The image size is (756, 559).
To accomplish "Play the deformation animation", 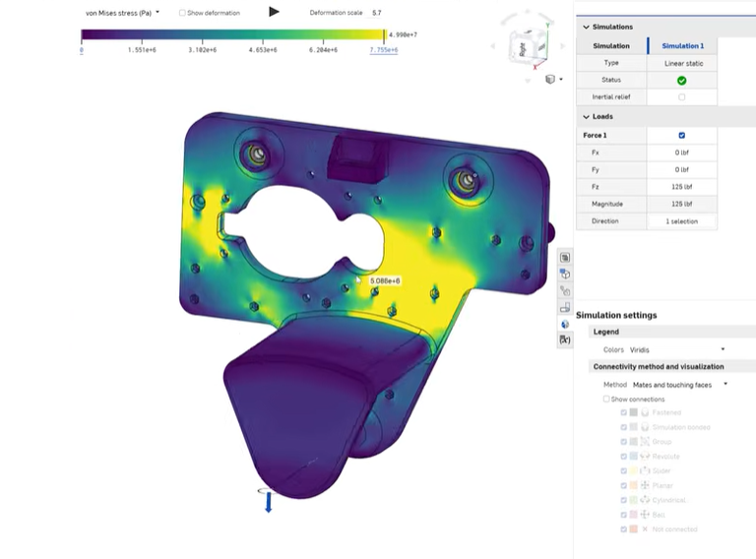I will point(274,12).
